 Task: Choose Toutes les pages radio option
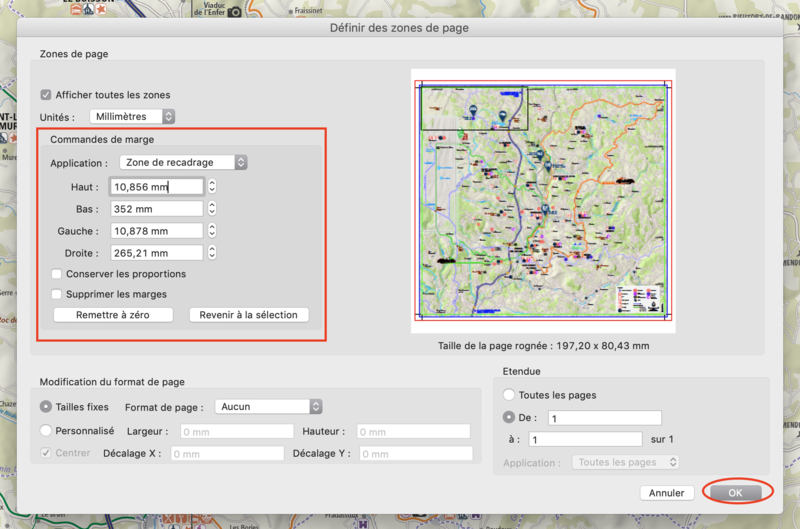(510, 395)
